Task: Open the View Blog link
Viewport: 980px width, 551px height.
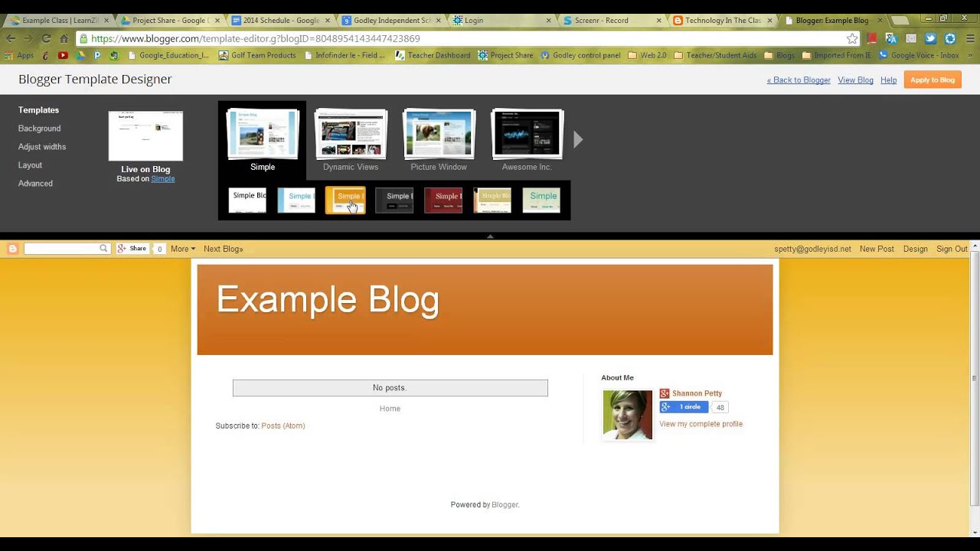Action: pyautogui.click(x=855, y=80)
